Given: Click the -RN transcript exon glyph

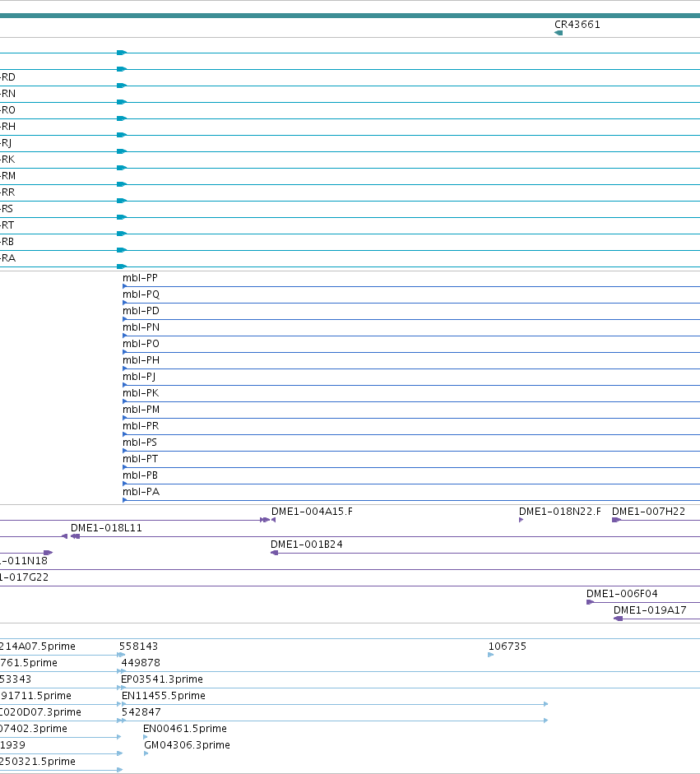Looking at the screenshot, I should click(122, 102).
